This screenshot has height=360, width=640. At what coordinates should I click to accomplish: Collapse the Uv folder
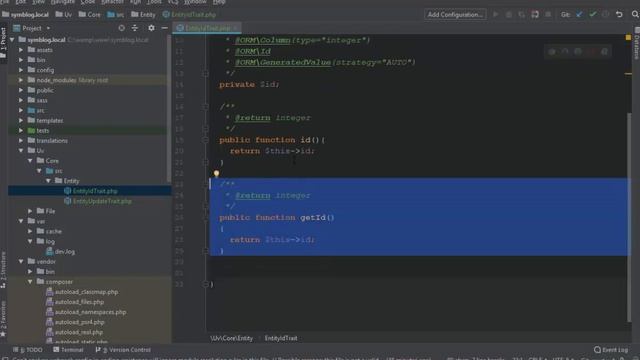tap(21, 151)
